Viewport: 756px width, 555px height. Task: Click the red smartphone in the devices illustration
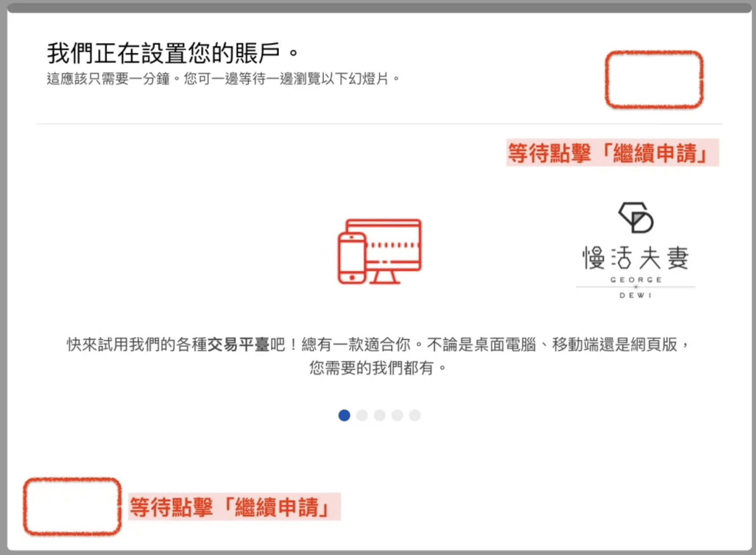click(x=352, y=259)
